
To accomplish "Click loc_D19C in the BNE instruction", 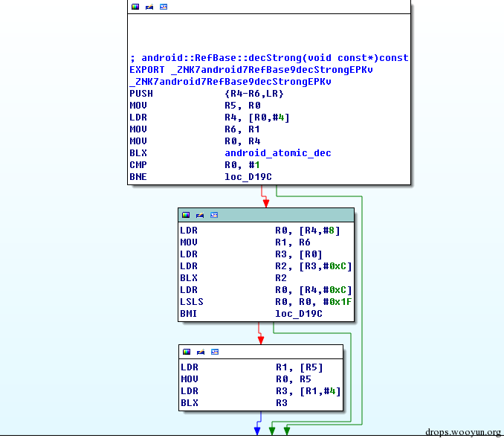I will (x=248, y=177).
